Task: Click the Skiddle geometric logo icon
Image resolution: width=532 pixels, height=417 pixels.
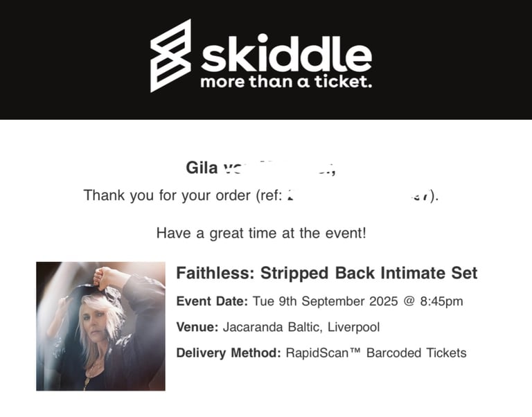Action: click(170, 55)
